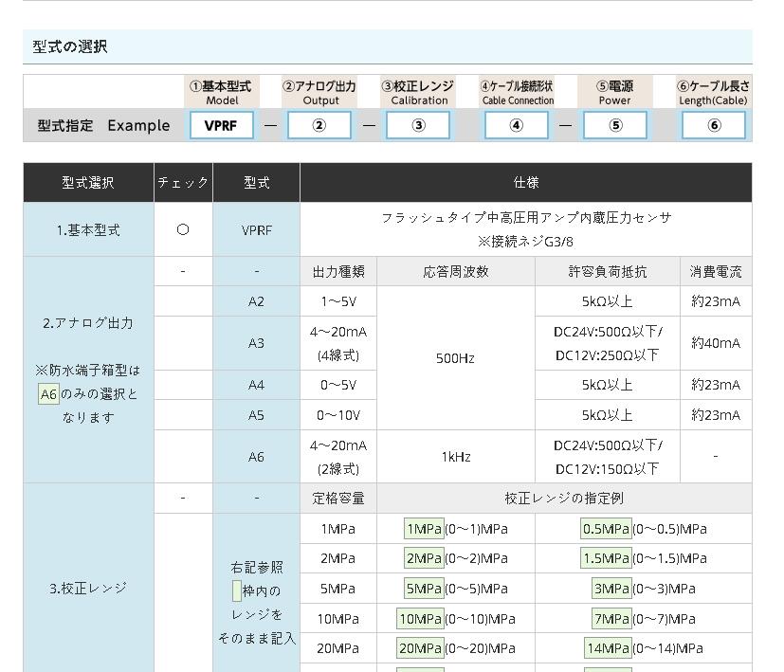The width and height of the screenshot is (784, 672).
Task: Click the ⑤ Power placeholder box
Action: 615,124
